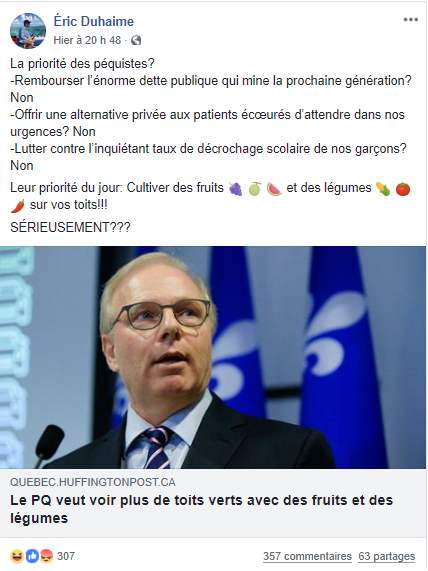The height and width of the screenshot is (571, 428).
Task: Click the laughing Haha reaction icon
Action: pos(17,556)
